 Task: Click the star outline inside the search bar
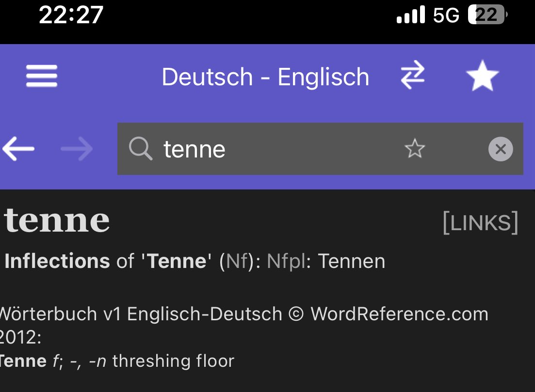pos(415,149)
